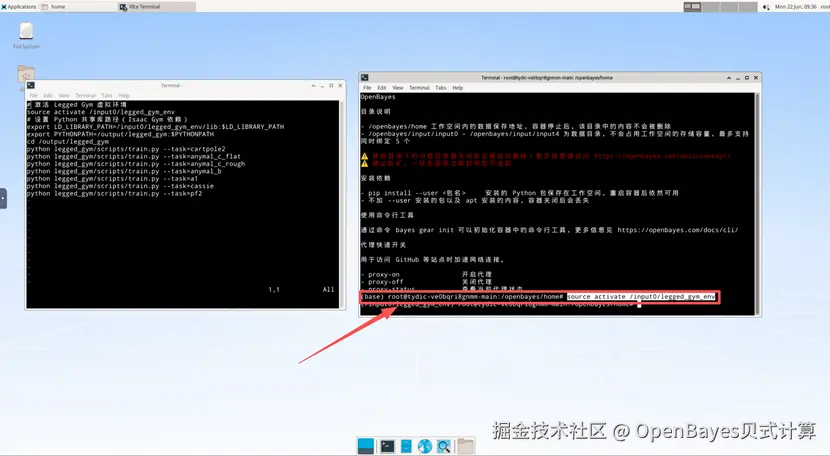Roll up the left terminal window with arrow button
Image resolution: width=830 pixels, height=456 pixels.
(313, 85)
